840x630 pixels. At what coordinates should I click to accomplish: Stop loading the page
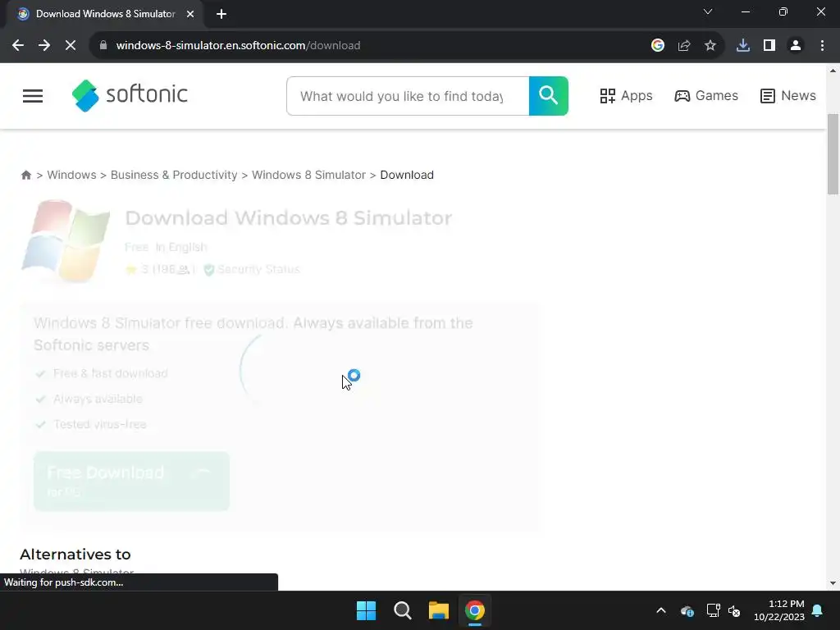71,46
